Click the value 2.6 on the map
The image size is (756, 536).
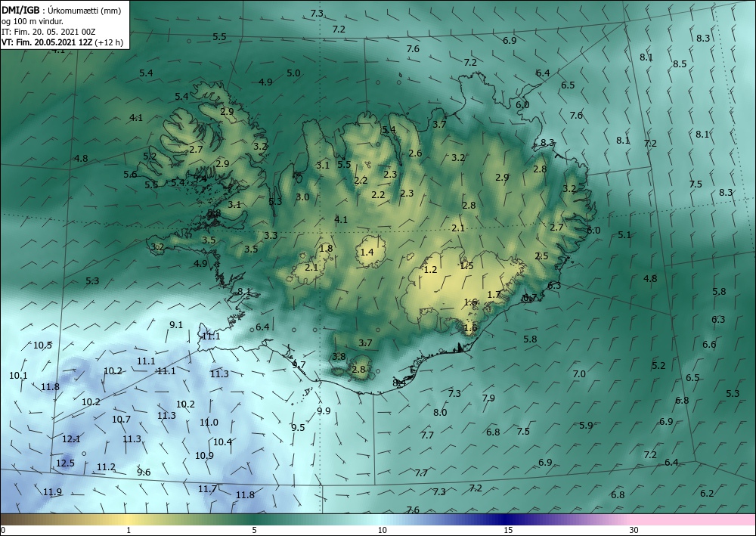[415, 153]
